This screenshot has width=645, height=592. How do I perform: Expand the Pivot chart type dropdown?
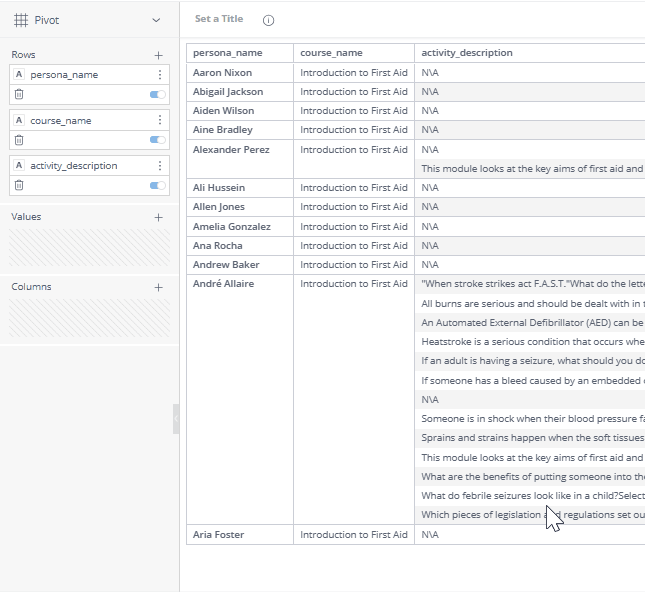pos(155,20)
